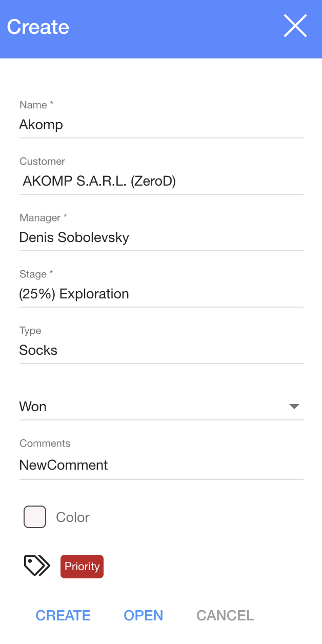Open the Manager field showing Denis Sobolevsky

click(161, 238)
